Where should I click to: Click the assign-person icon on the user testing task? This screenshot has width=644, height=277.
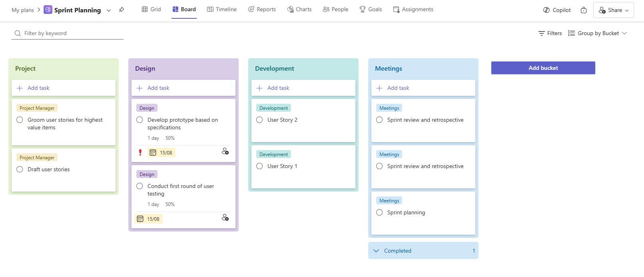coord(225,218)
